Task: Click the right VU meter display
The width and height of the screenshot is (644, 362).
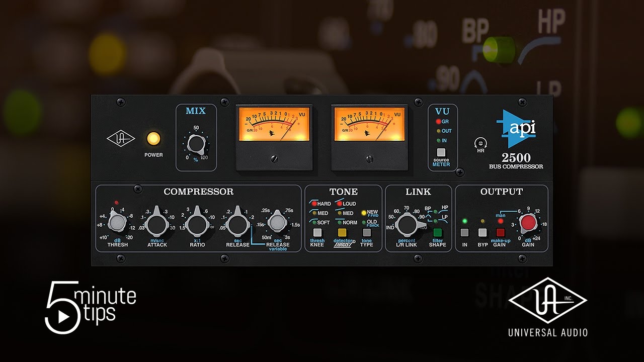Action: pos(369,124)
